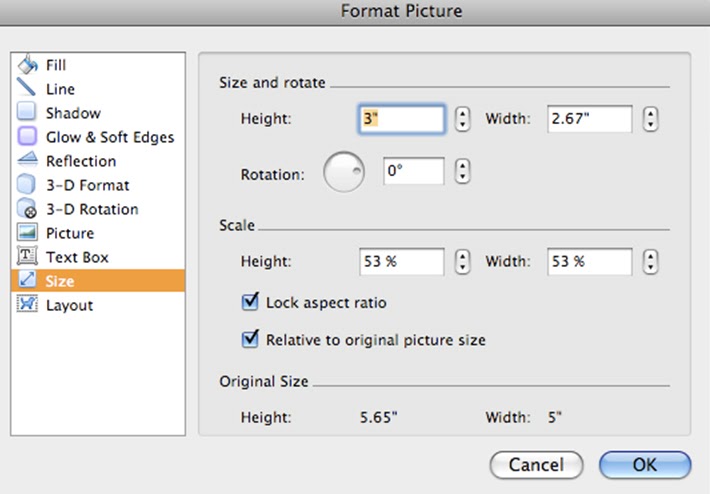This screenshot has width=710, height=494.
Task: Open the Glow & Soft Edges icon
Action: pyautogui.click(x=28, y=137)
